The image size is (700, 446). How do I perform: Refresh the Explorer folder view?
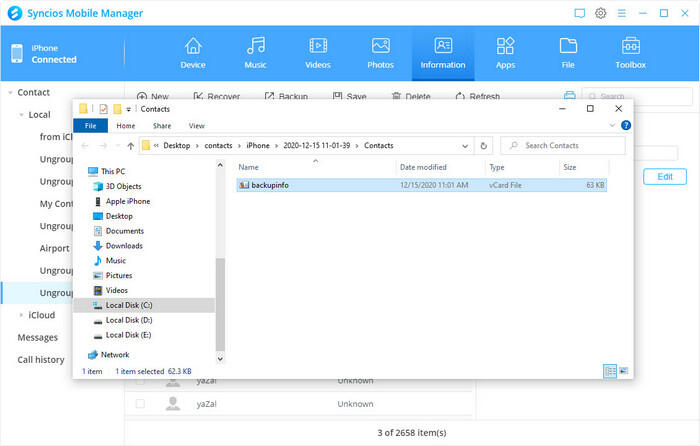(x=484, y=145)
